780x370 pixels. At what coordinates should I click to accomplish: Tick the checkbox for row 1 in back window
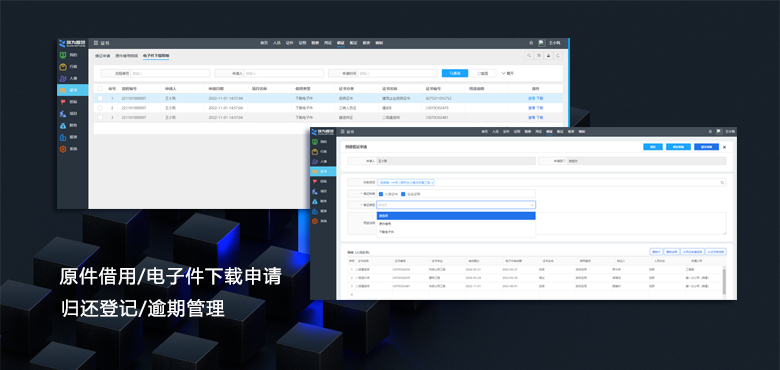pyautogui.click(x=100, y=98)
